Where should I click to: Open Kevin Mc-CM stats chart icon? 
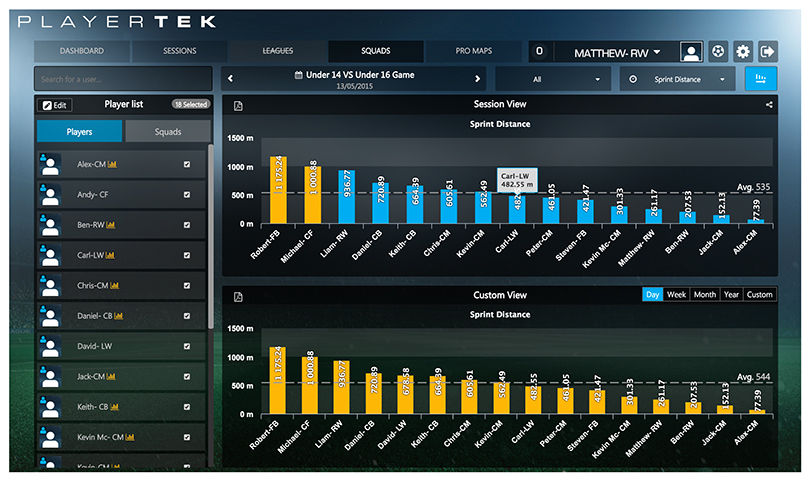pos(130,438)
